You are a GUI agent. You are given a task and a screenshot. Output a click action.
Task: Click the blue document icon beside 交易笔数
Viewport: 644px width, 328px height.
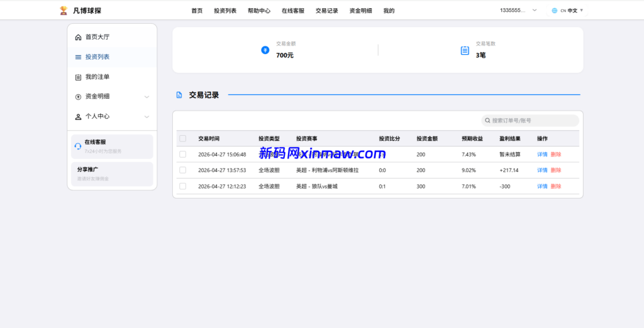pos(465,50)
